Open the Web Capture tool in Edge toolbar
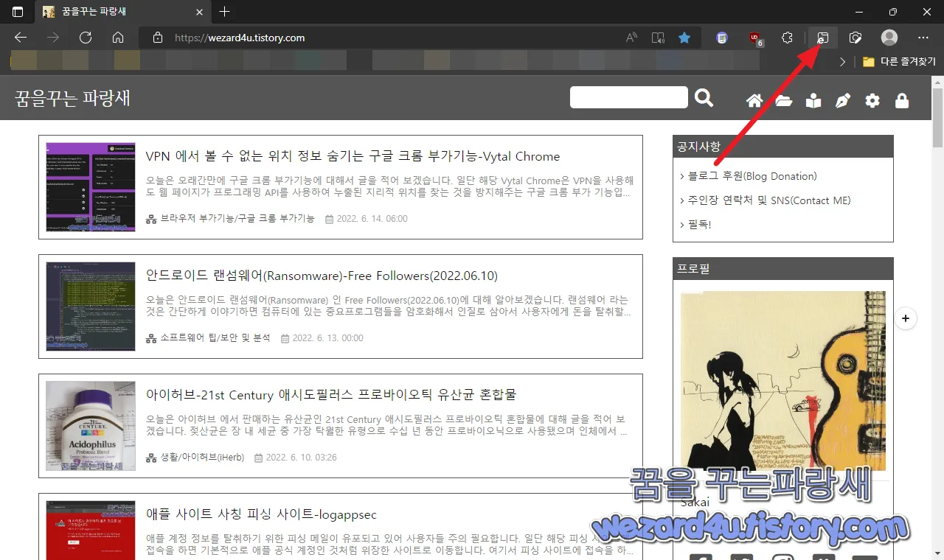 click(x=855, y=38)
